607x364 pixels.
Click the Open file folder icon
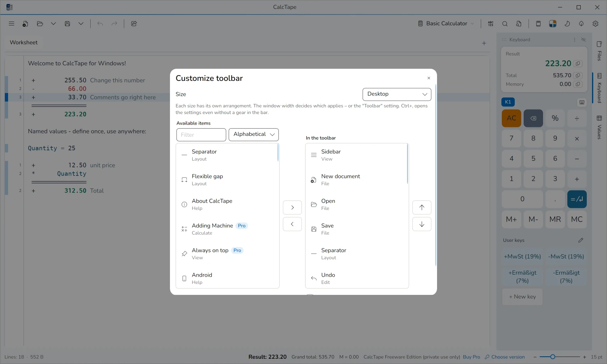click(40, 23)
